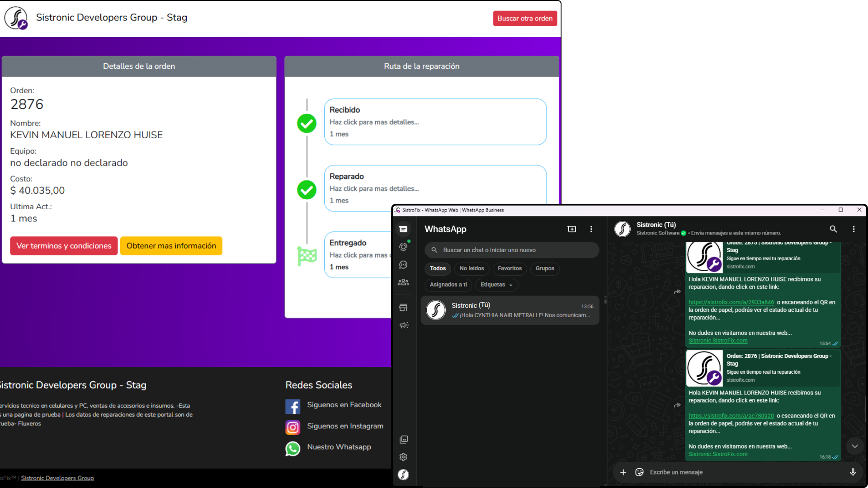Focus the Buscar un chat search field
The width and height of the screenshot is (868, 488).
point(512,250)
